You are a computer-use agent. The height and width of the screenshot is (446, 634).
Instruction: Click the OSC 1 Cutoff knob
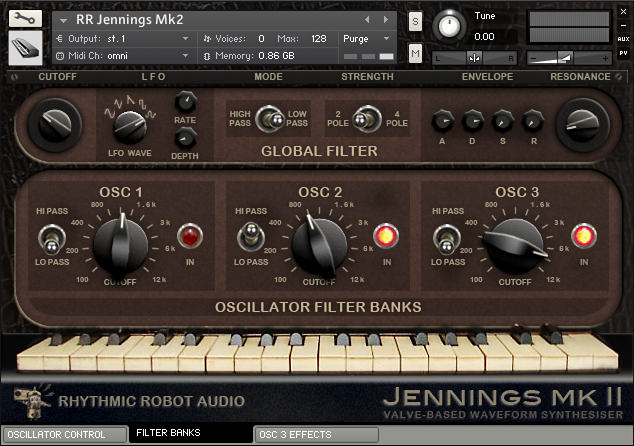[120, 244]
